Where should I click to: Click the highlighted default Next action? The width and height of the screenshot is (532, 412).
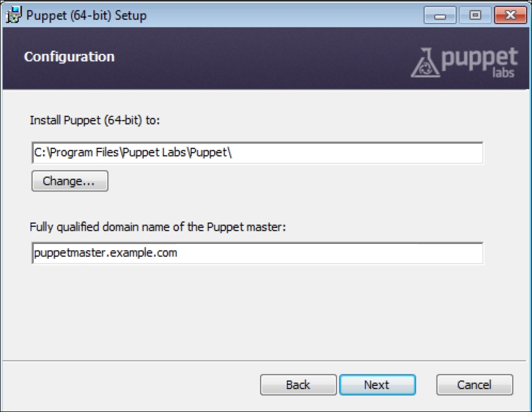tap(377, 384)
